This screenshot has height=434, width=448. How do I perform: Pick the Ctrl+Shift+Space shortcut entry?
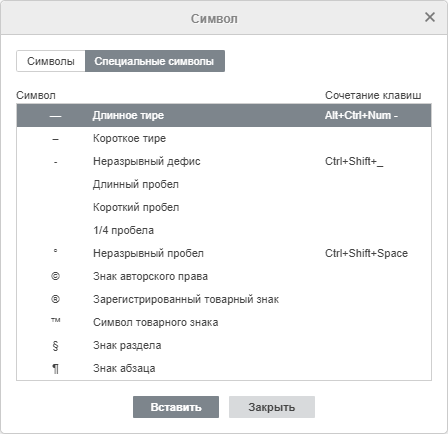tap(366, 253)
